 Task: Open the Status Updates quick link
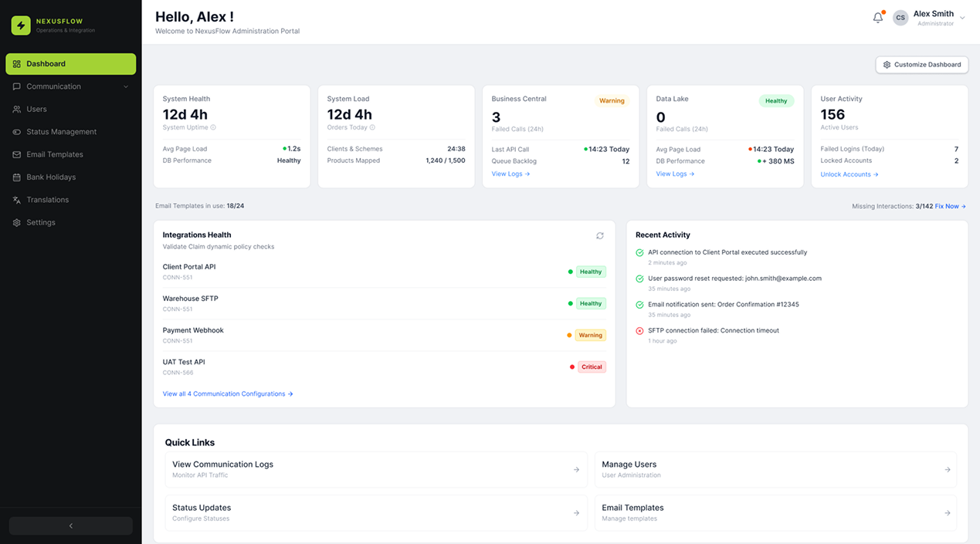(376, 512)
